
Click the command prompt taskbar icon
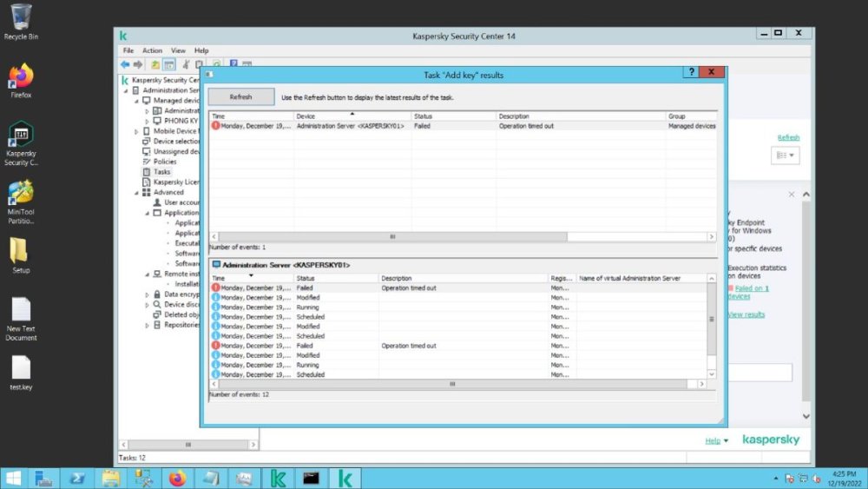click(x=311, y=478)
